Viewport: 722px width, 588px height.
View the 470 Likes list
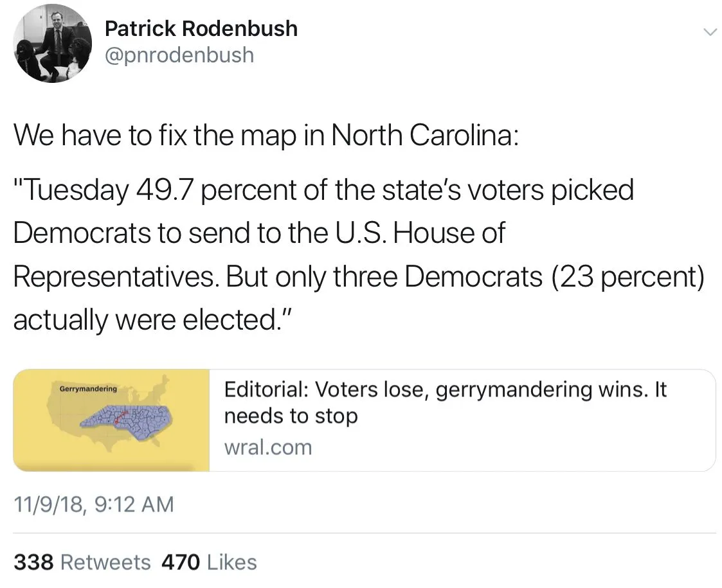tap(209, 562)
